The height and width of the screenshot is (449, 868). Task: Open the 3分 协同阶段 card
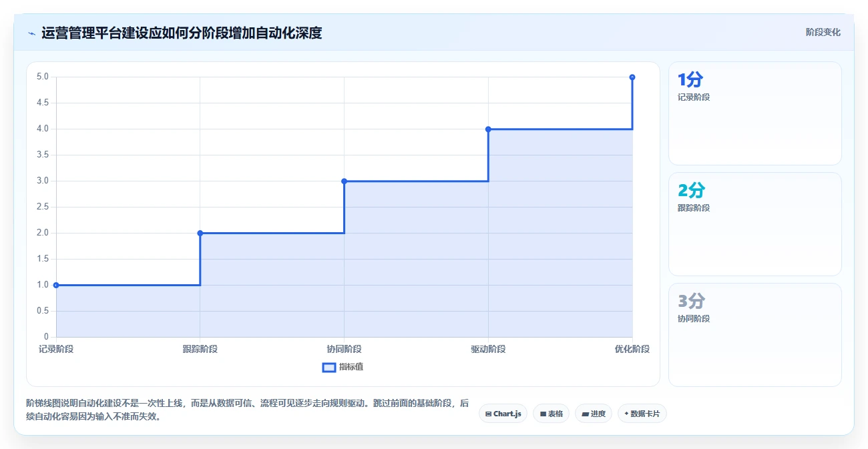coord(755,335)
